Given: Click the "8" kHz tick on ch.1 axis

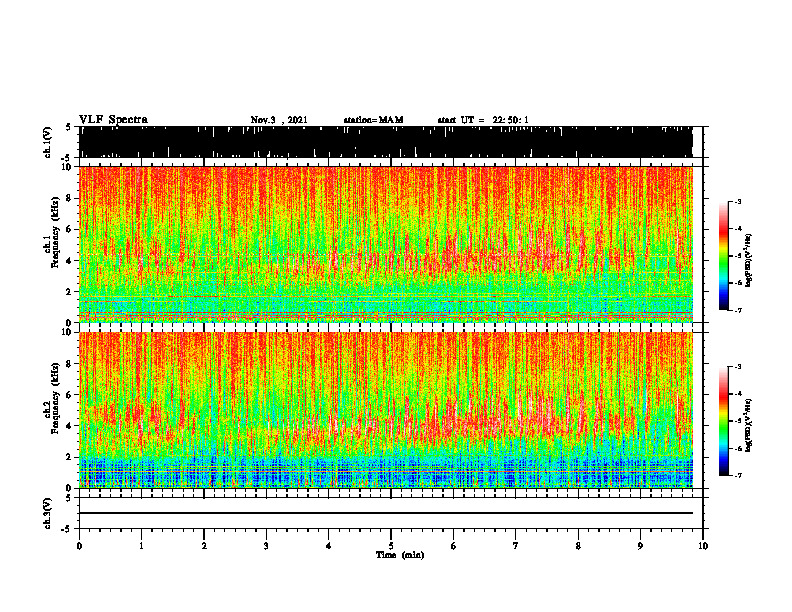Looking at the screenshot, I should [70, 198].
